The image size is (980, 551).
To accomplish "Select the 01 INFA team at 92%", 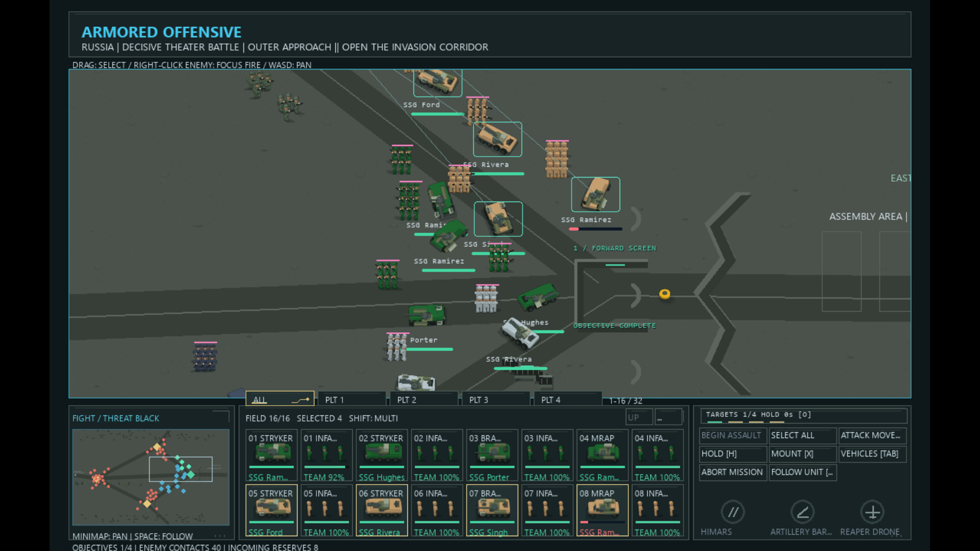I will pyautogui.click(x=326, y=456).
